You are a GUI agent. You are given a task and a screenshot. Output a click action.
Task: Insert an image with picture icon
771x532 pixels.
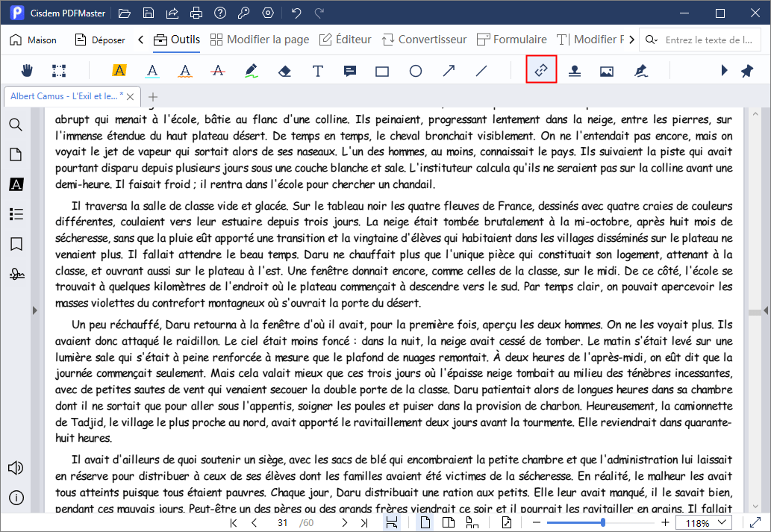pos(607,72)
